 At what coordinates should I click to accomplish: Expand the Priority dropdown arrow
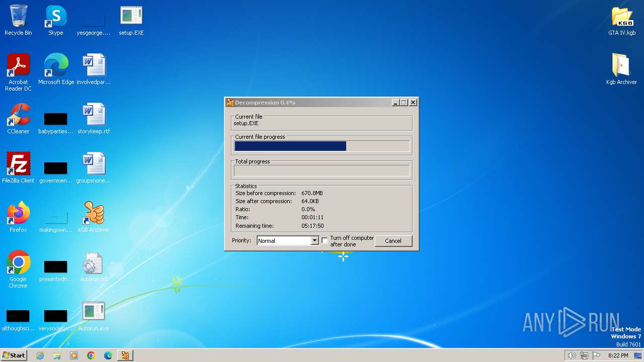(314, 241)
